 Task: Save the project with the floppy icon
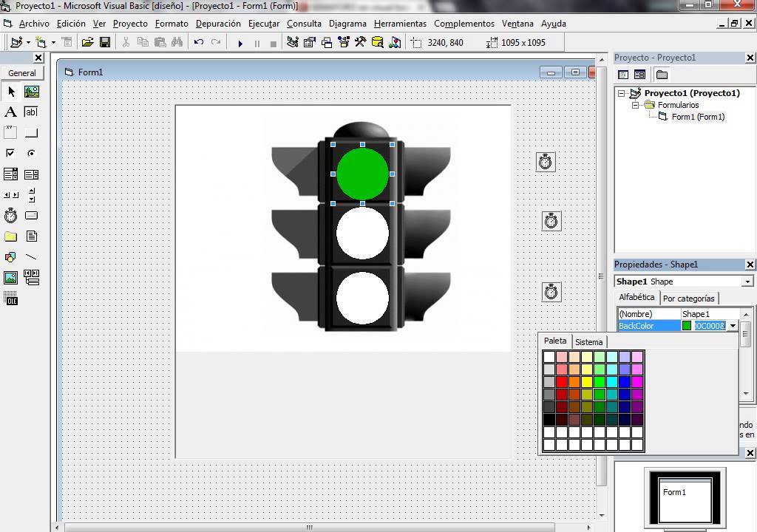[x=105, y=43]
